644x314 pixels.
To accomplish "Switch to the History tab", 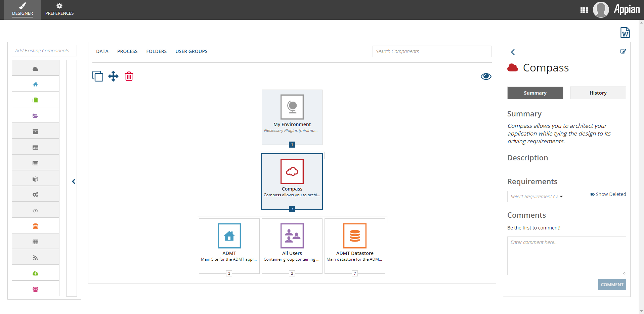I will click(598, 93).
